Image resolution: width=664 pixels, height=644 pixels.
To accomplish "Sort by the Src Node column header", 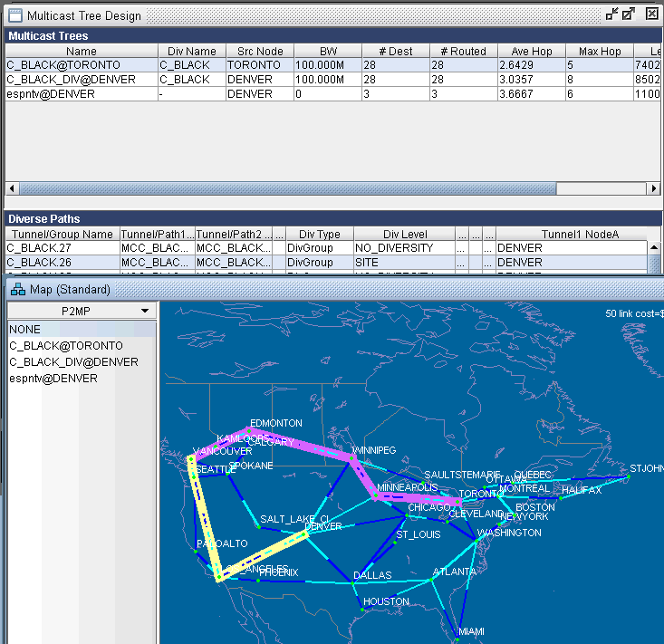I will pyautogui.click(x=260, y=52).
